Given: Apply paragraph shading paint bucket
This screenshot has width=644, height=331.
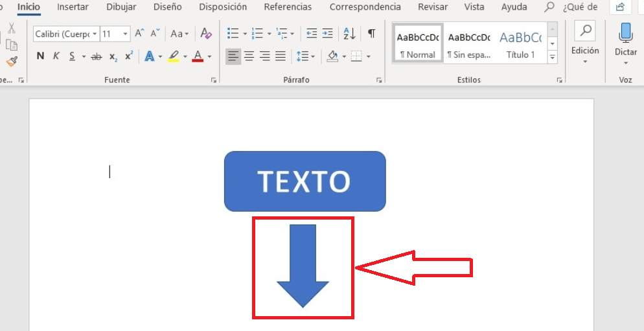Looking at the screenshot, I should [332, 56].
